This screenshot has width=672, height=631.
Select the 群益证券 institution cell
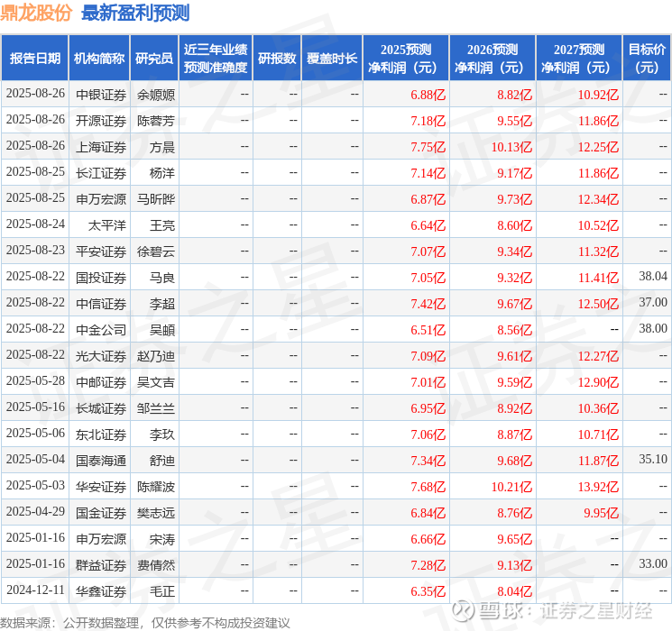(x=101, y=565)
